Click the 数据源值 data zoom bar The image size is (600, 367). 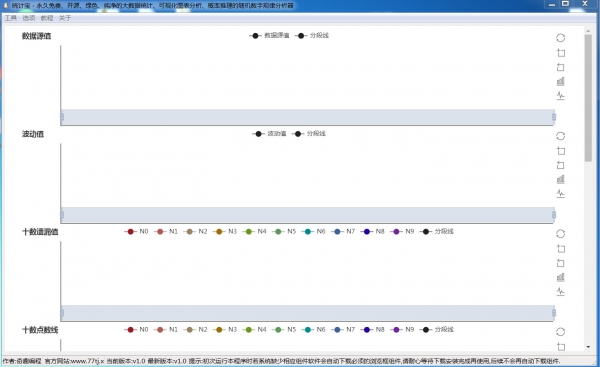pos(308,117)
